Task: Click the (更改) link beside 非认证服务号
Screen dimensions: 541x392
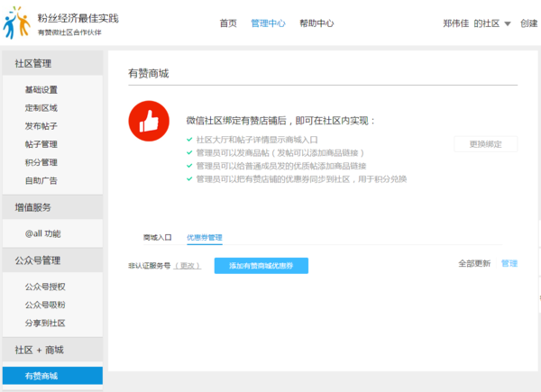Action: [x=188, y=266]
